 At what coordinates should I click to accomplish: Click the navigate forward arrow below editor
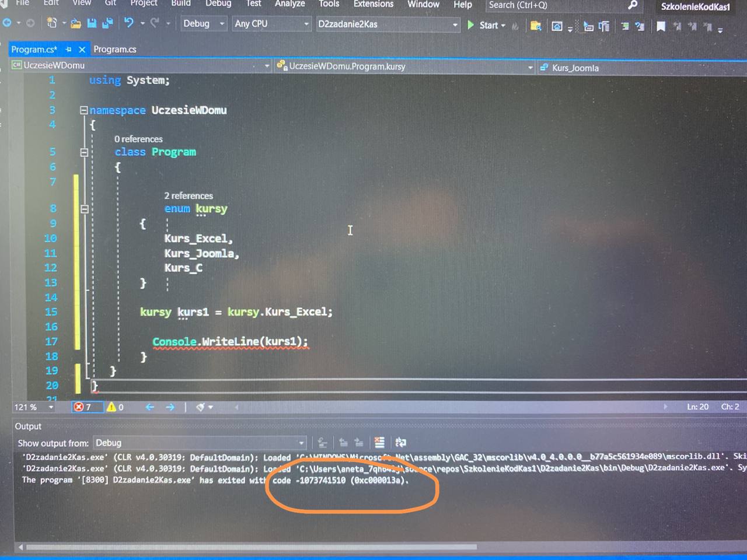[170, 407]
